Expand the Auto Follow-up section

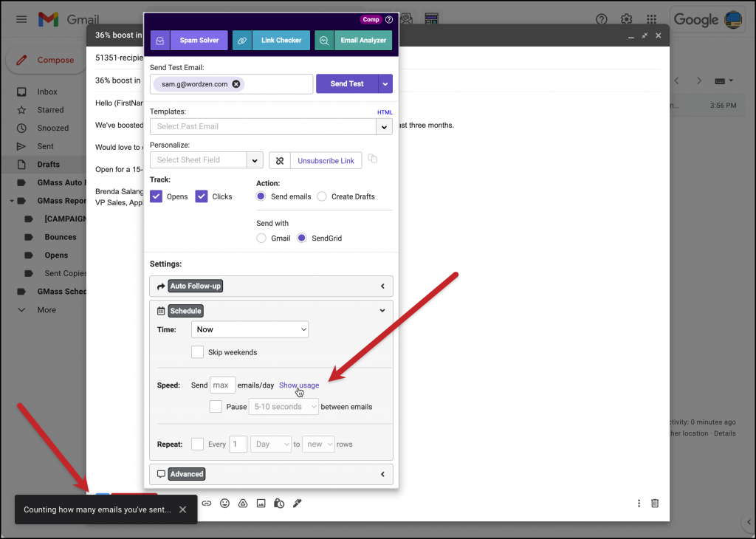click(382, 286)
